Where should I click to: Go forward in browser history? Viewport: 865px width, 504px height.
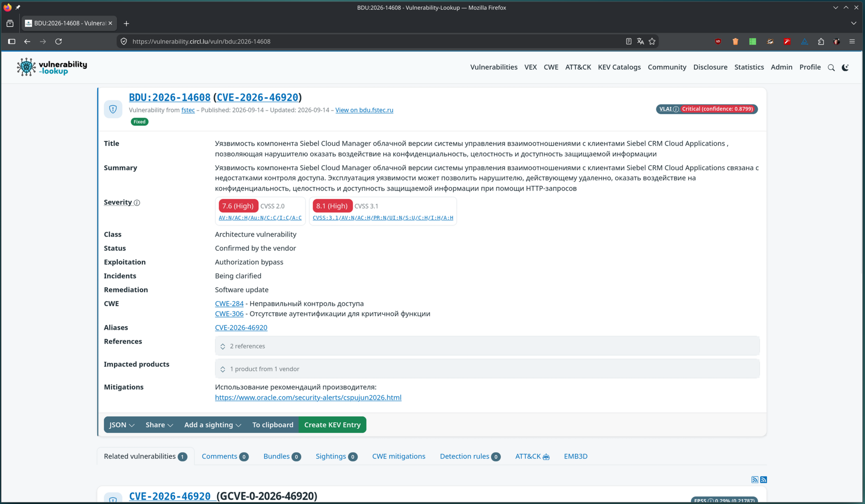click(x=43, y=42)
